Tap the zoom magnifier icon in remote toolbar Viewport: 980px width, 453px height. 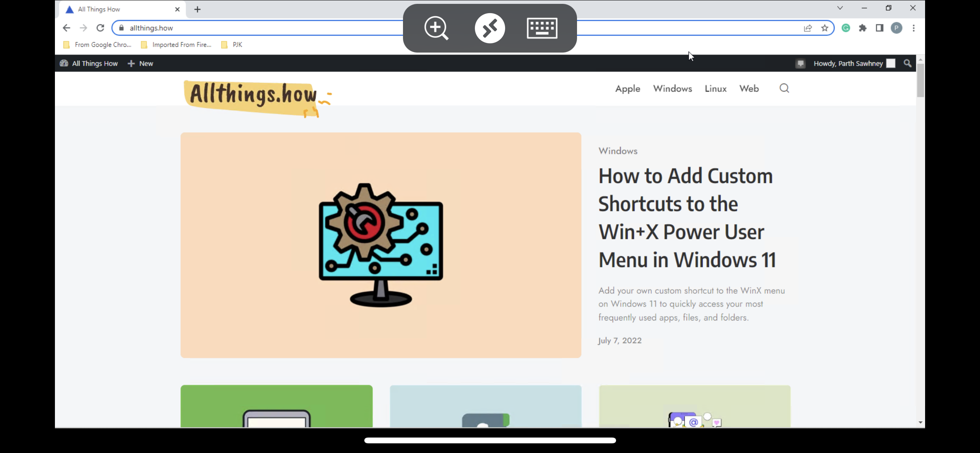pyautogui.click(x=436, y=28)
